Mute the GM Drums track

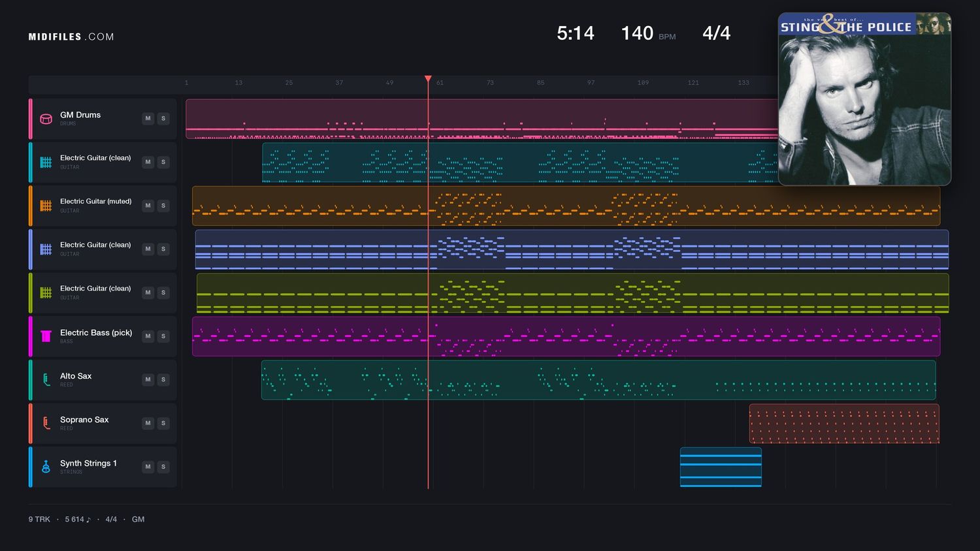pyautogui.click(x=148, y=119)
